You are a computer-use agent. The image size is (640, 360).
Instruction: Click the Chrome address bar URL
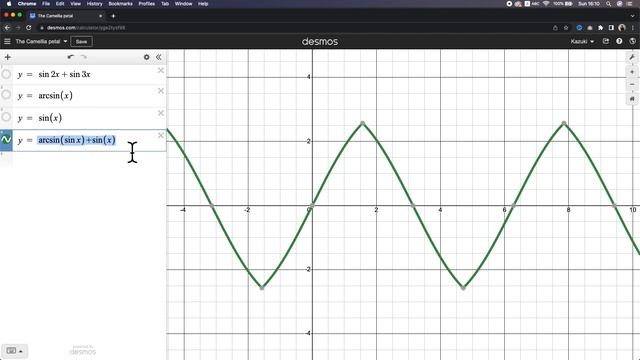coord(86,28)
